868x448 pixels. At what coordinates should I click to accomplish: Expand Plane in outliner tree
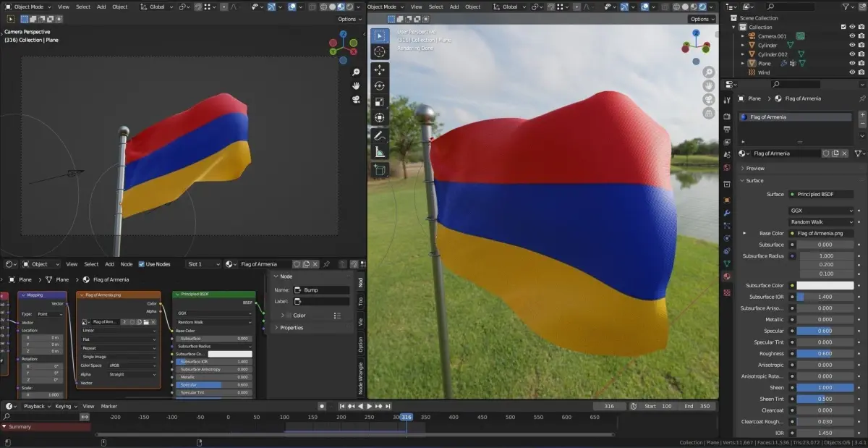(743, 63)
